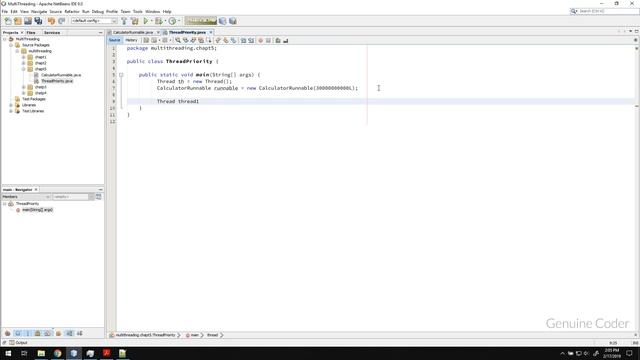Open the Debug Project dropdown arrow

coord(165,21)
